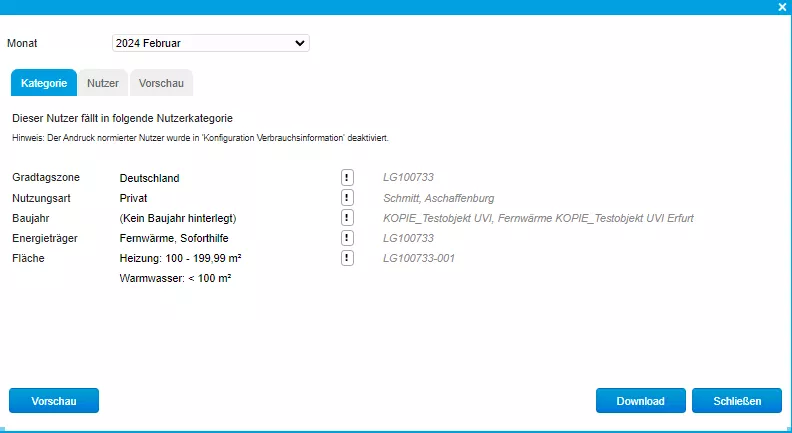The image size is (792, 433).
Task: Open the Monat dropdown showing 2024 Februar
Action: point(210,43)
